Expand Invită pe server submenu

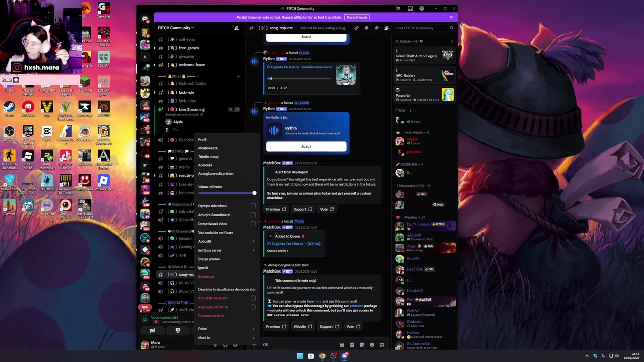226,250
